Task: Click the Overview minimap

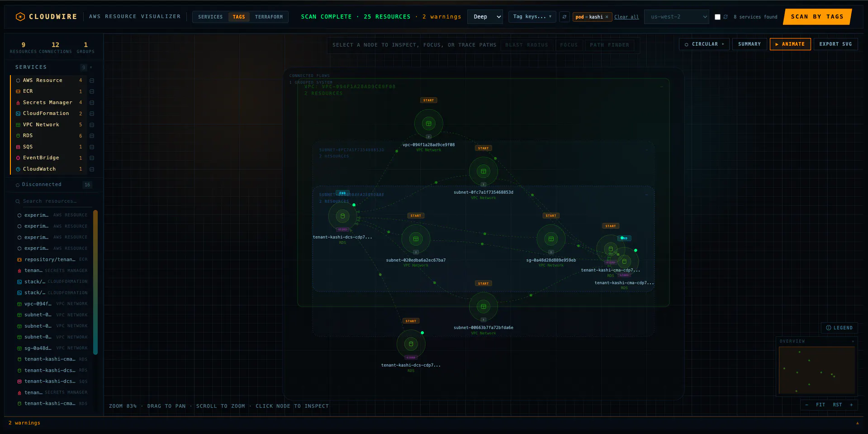Action: point(817,371)
